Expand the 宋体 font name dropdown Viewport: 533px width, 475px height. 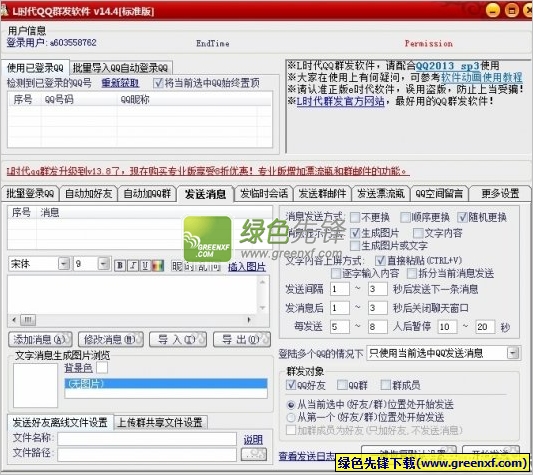click(x=64, y=264)
